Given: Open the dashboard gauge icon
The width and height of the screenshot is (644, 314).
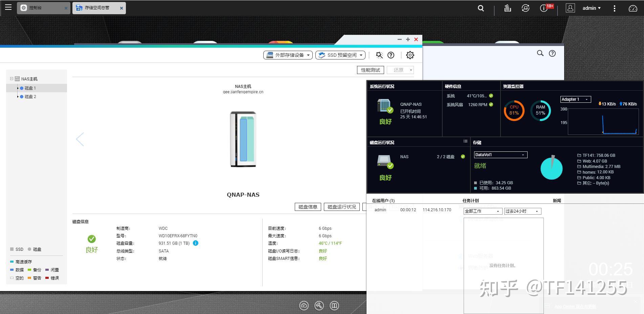Looking at the screenshot, I should (x=632, y=8).
